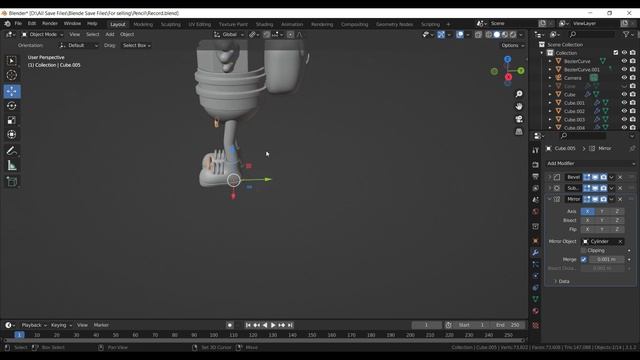The height and width of the screenshot is (360, 640).
Task: Uncheck the Merge checkbox in Mirror modifier
Action: [584, 260]
